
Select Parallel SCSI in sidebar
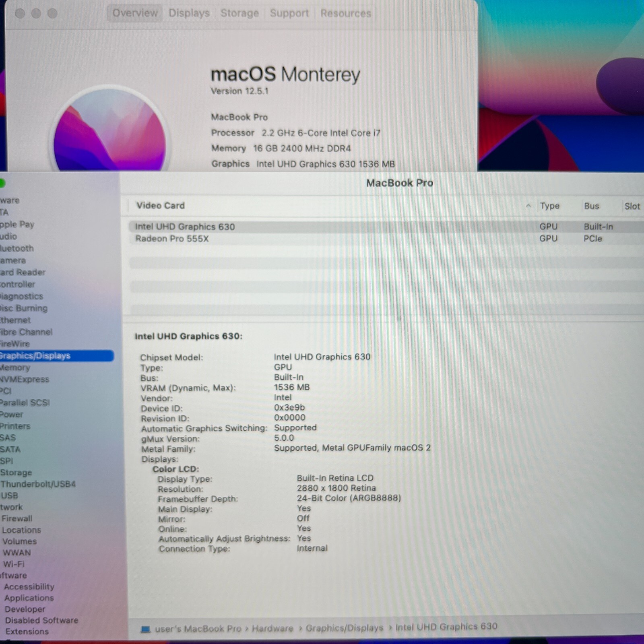pos(25,402)
